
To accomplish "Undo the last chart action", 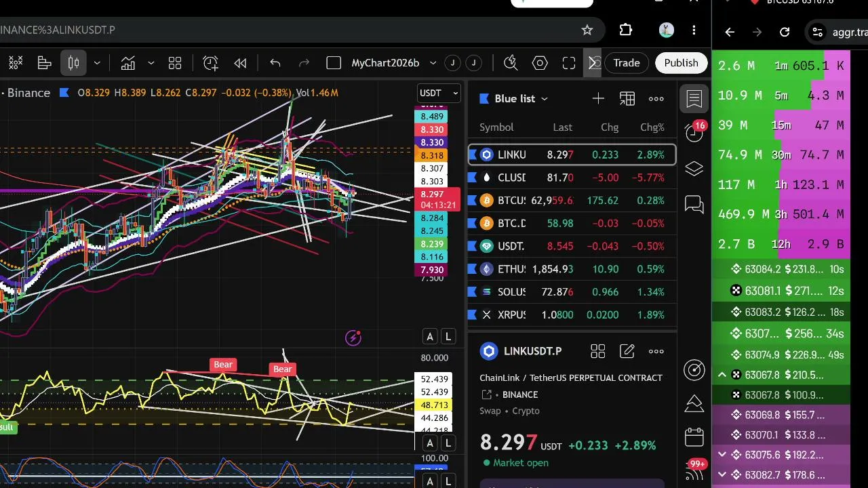I will pyautogui.click(x=275, y=63).
